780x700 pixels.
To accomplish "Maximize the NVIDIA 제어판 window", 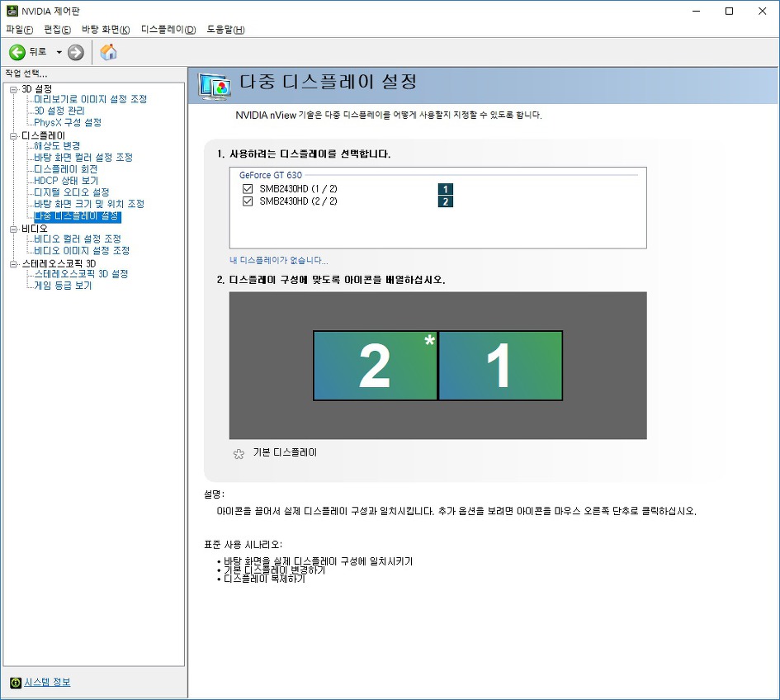I will click(730, 11).
